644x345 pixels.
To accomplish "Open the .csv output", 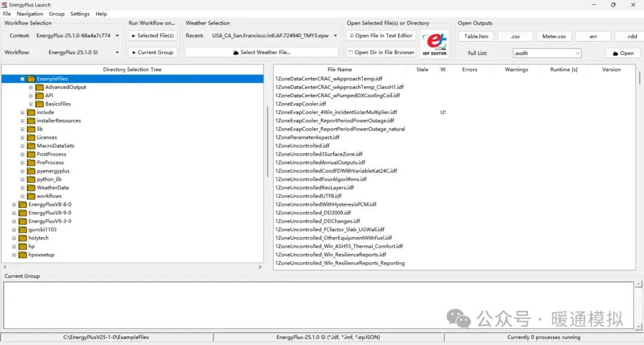I will click(x=515, y=36).
